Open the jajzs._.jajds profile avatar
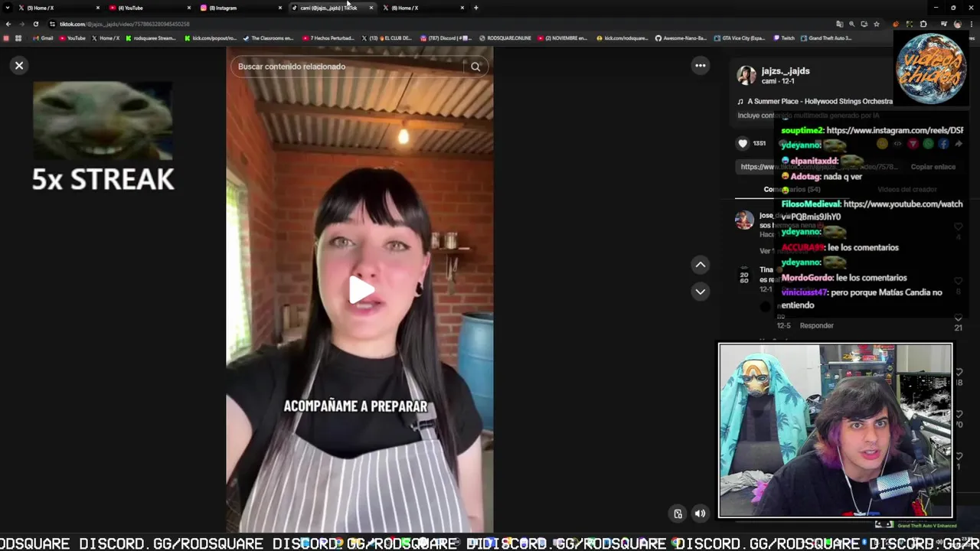The width and height of the screenshot is (980, 551). tap(746, 75)
